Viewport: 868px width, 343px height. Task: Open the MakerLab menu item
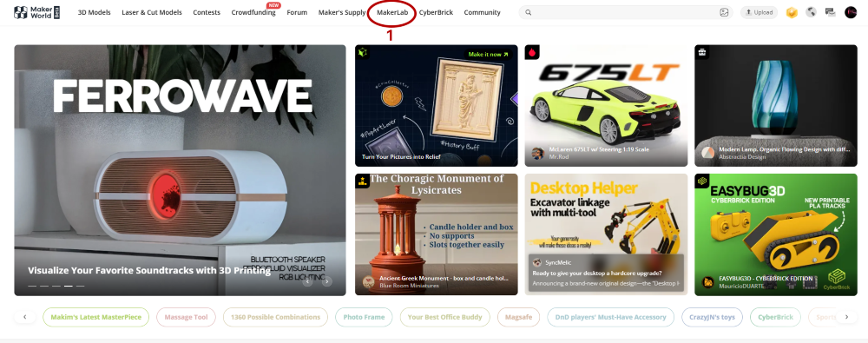(x=392, y=12)
